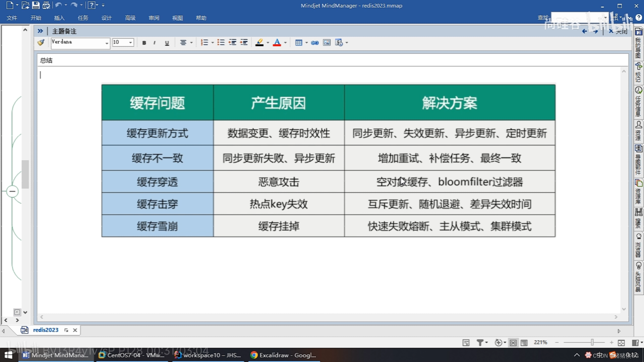Open a file from the quick toolbar
This screenshot has height=362, width=644.
pos(25,5)
